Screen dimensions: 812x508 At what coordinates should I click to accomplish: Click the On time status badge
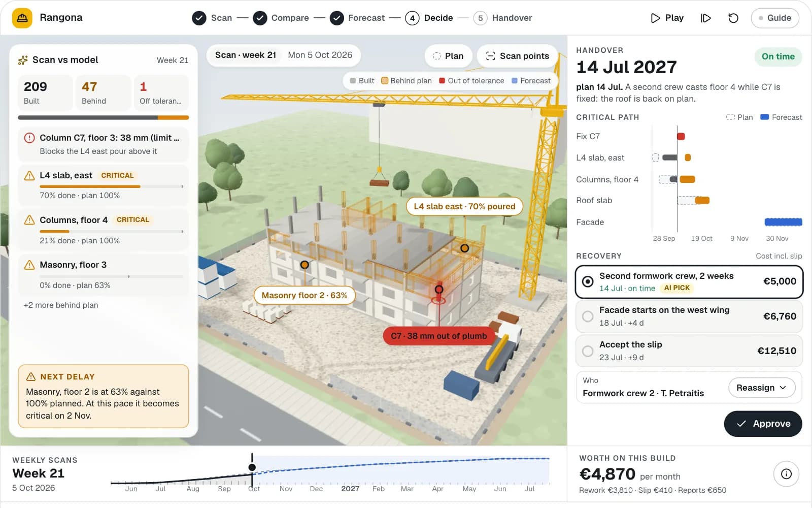click(778, 56)
